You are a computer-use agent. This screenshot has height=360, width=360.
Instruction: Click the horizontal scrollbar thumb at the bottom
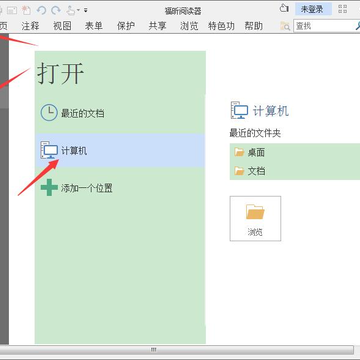[x=177, y=350]
